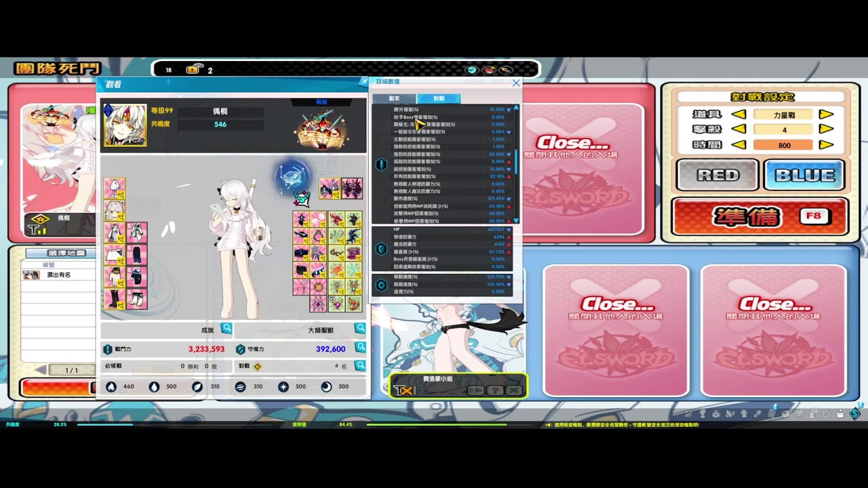Click combat power value 3,233,593
The width and height of the screenshot is (868, 488).
pos(206,349)
